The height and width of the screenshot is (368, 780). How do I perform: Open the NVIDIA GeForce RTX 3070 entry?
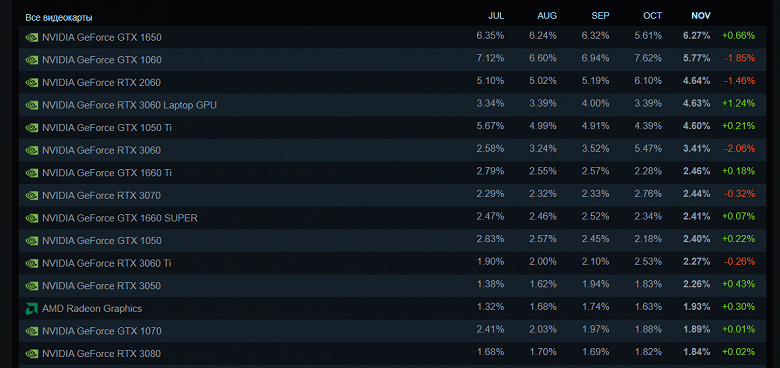[392, 195]
